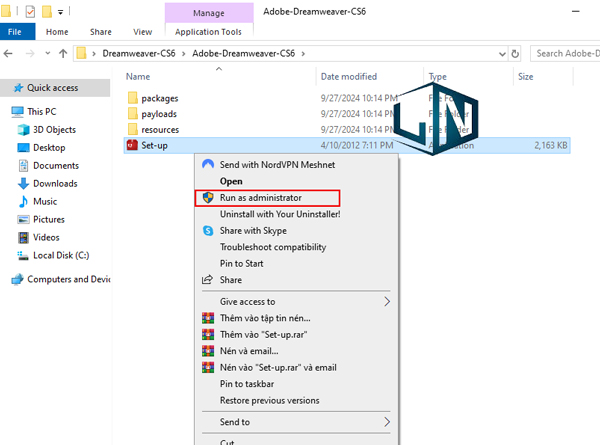Open Local Disk (C:) in navigation pane
The width and height of the screenshot is (600, 445).
61,256
